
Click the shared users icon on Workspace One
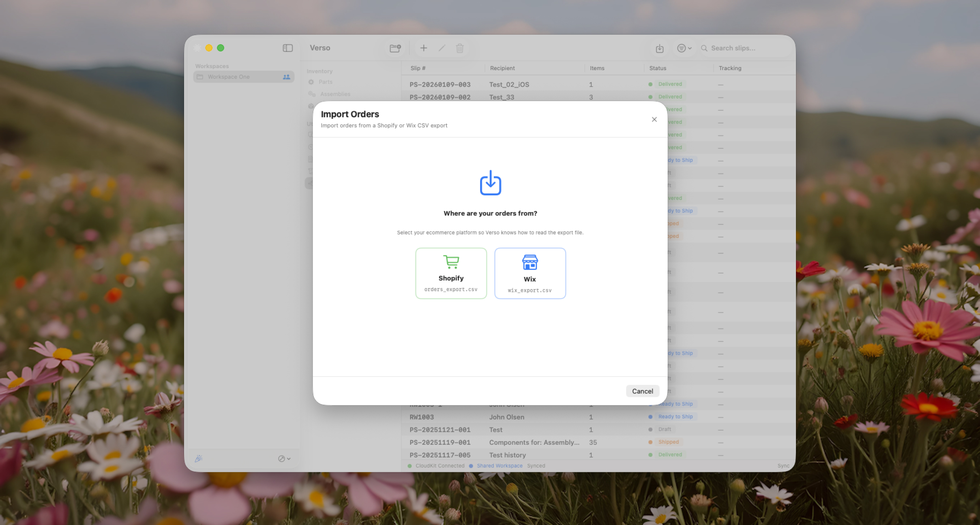[286, 77]
